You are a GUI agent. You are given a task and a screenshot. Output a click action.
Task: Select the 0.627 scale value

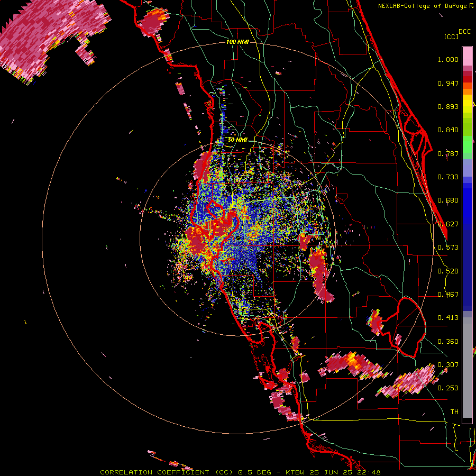click(448, 224)
